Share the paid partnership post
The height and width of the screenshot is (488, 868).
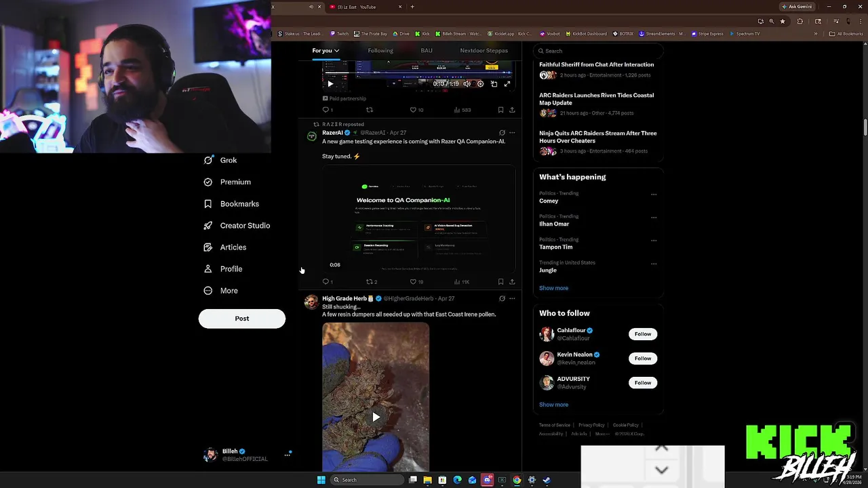click(x=512, y=110)
